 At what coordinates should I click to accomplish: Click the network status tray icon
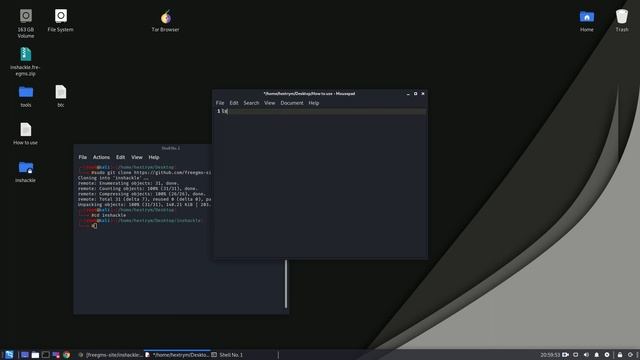[576, 355]
